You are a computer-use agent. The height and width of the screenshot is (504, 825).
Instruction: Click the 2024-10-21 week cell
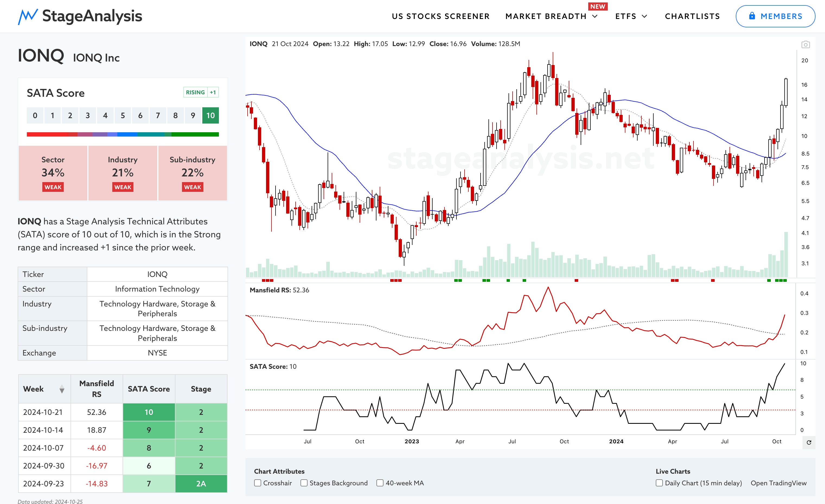click(44, 412)
